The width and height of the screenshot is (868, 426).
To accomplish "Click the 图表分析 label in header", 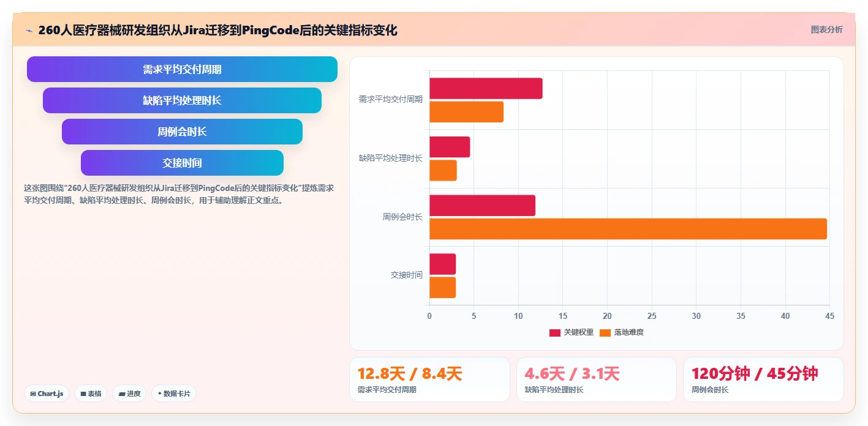I will click(826, 29).
